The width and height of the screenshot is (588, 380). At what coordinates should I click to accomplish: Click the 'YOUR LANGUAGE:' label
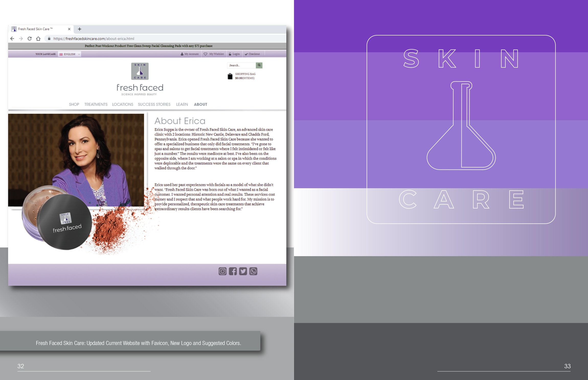click(x=46, y=54)
